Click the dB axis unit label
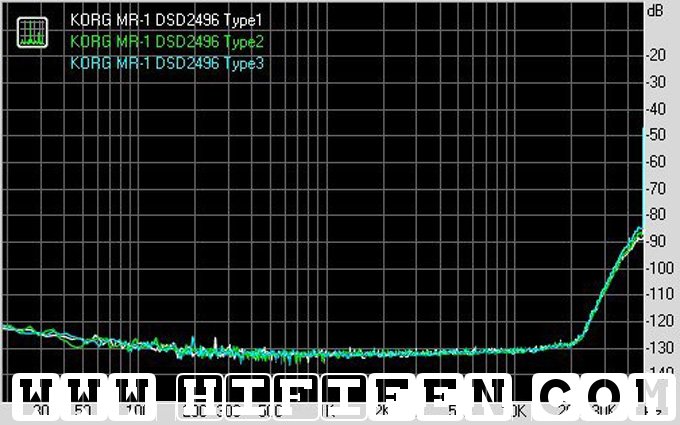The image size is (680, 425). [655, 10]
